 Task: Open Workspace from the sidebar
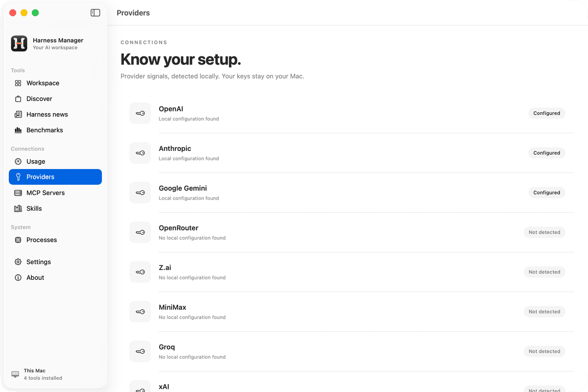55,83
